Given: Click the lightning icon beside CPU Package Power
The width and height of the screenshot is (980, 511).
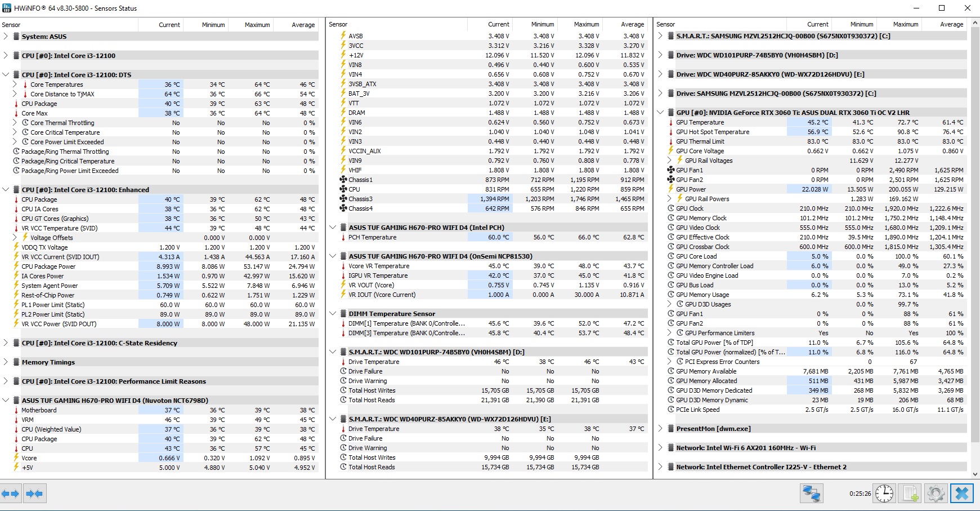Looking at the screenshot, I should point(16,266).
